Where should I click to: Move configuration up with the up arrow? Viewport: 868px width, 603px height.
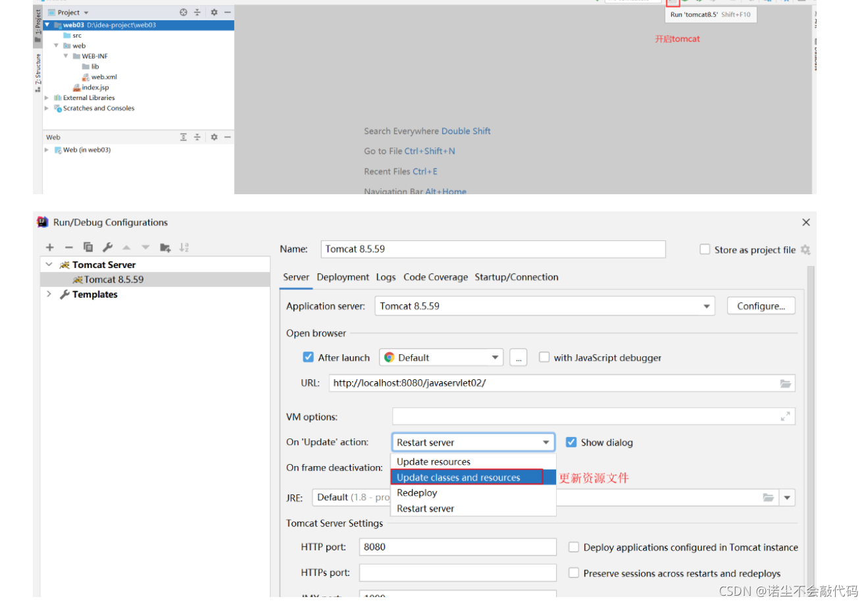tap(126, 248)
